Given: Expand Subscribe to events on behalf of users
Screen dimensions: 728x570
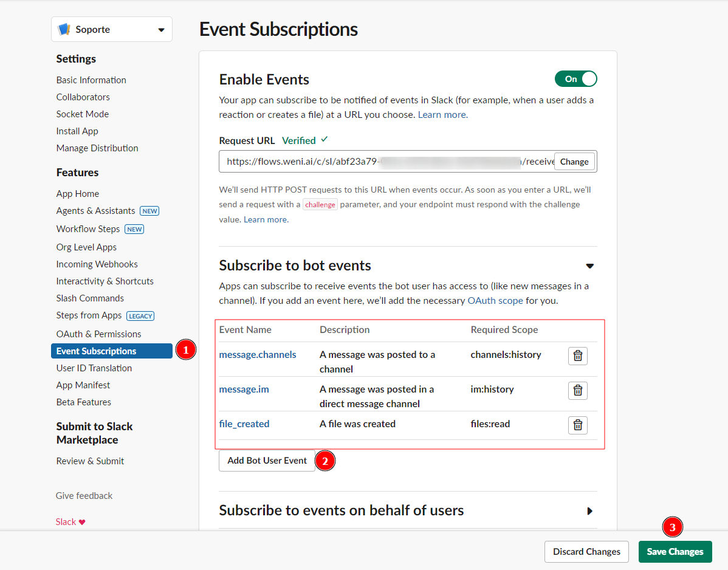Looking at the screenshot, I should coord(589,511).
